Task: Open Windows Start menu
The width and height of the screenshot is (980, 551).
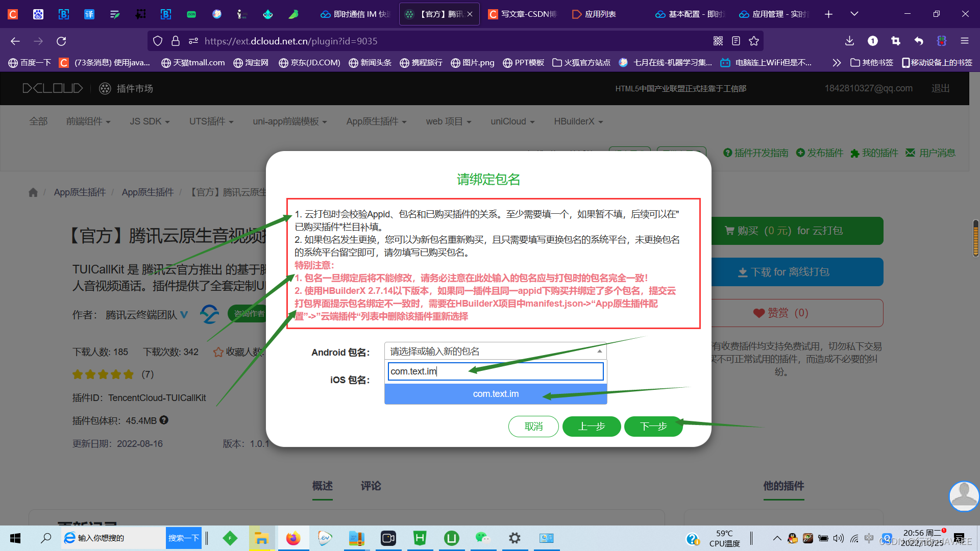Action: 15,538
